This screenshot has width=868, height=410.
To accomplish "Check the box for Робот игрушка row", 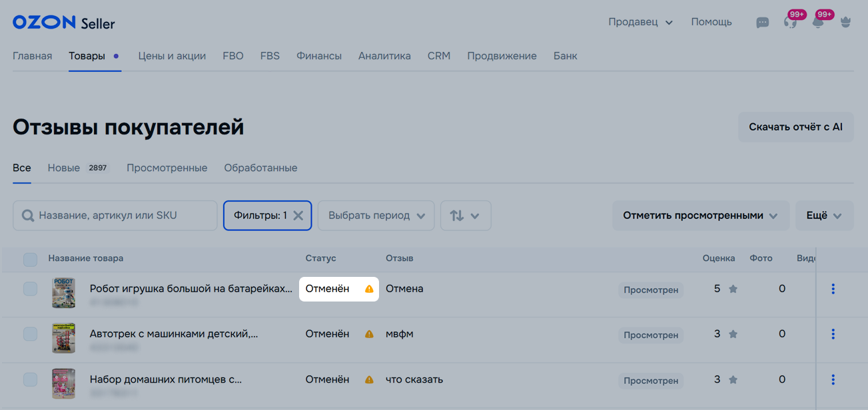I will pyautogui.click(x=30, y=289).
